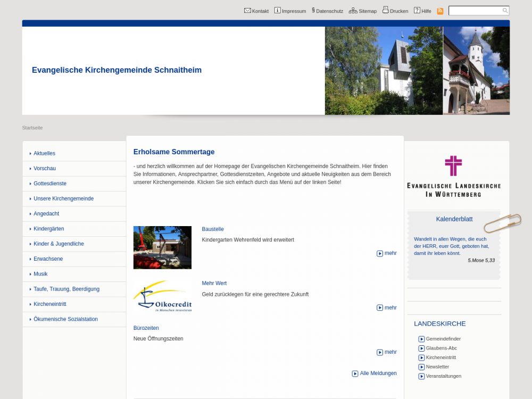Click the Kontakt envelope icon
This screenshot has height=399, width=532.
coord(247,11)
